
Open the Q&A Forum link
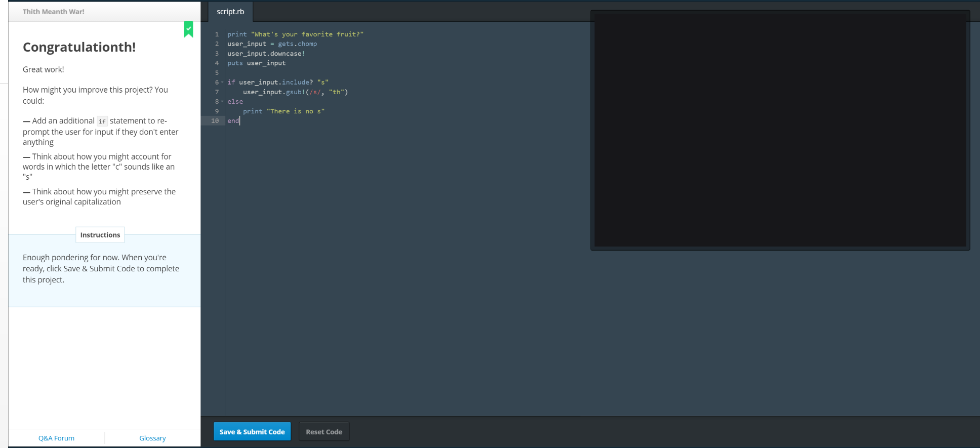pyautogui.click(x=56, y=438)
